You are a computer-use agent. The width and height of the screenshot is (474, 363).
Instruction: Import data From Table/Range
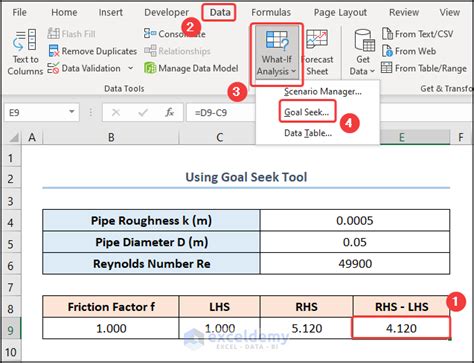tap(424, 68)
